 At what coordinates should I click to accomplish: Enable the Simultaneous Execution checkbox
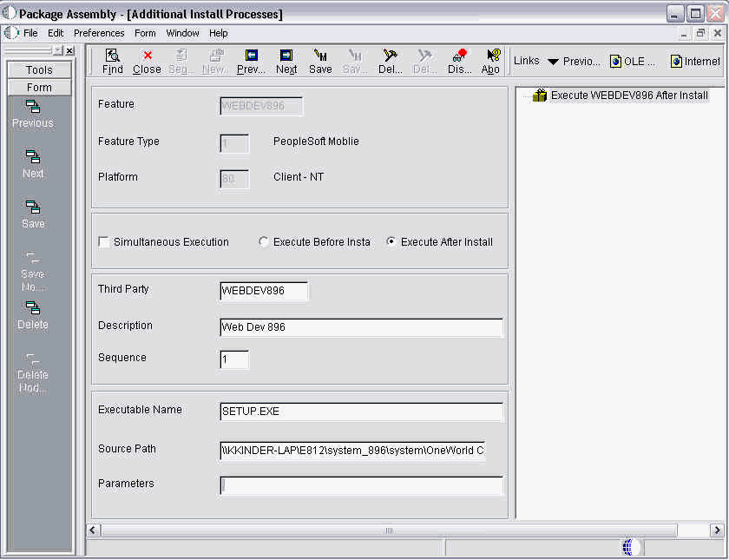[104, 242]
